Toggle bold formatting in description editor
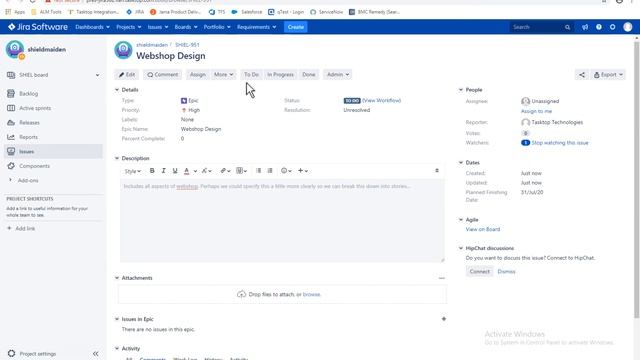Viewport: 640px width, 360px height. point(152,171)
